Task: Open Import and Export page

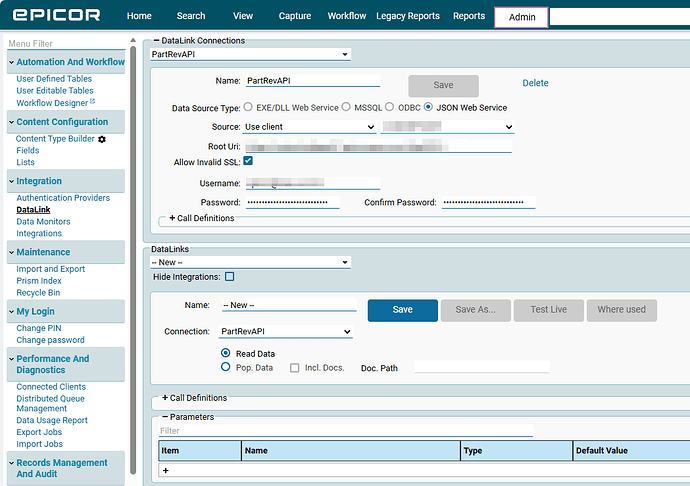Action: 51,269
